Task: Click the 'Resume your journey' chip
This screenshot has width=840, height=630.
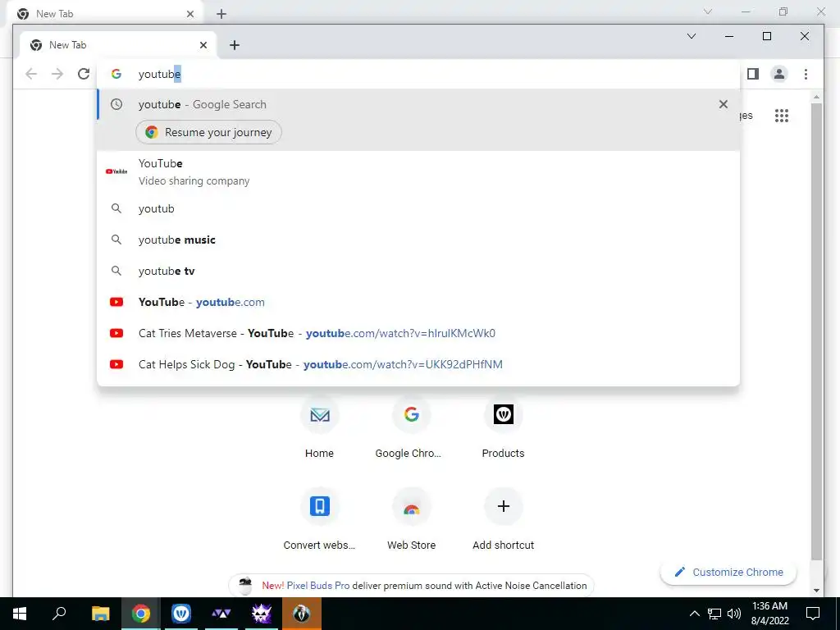Action: [x=208, y=132]
